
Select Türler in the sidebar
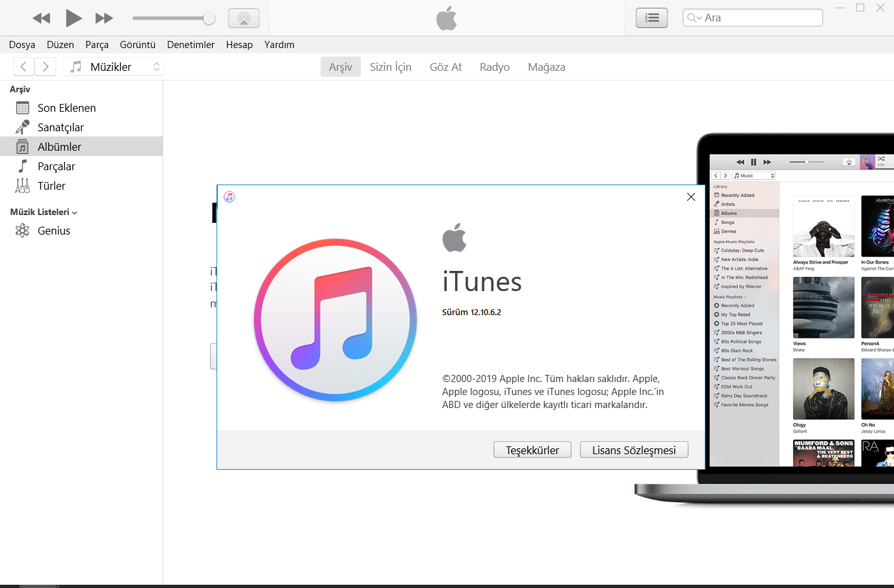pos(81,186)
